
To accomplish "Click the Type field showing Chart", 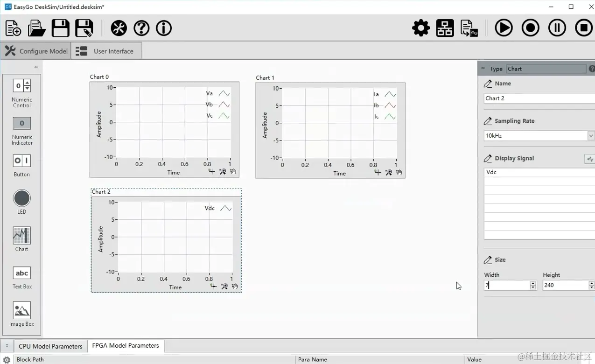I will 546,69.
